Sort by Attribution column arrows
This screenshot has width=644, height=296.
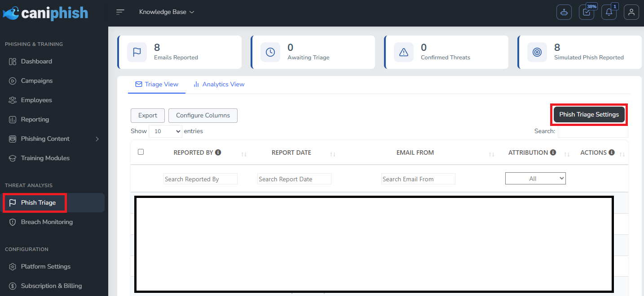pyautogui.click(x=567, y=154)
